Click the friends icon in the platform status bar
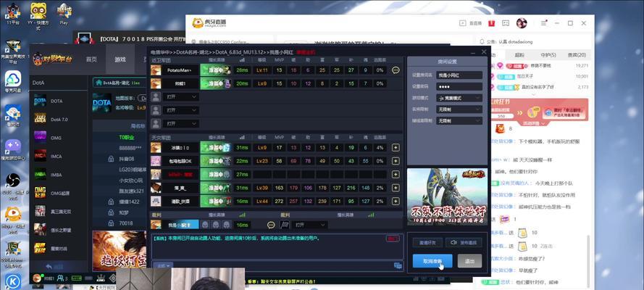The image size is (644, 290). click(60, 278)
